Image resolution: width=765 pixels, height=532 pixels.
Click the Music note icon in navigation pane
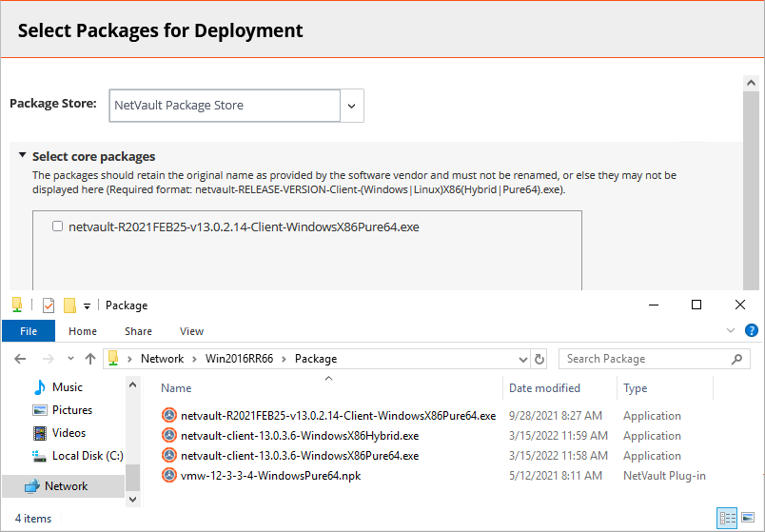pos(40,387)
